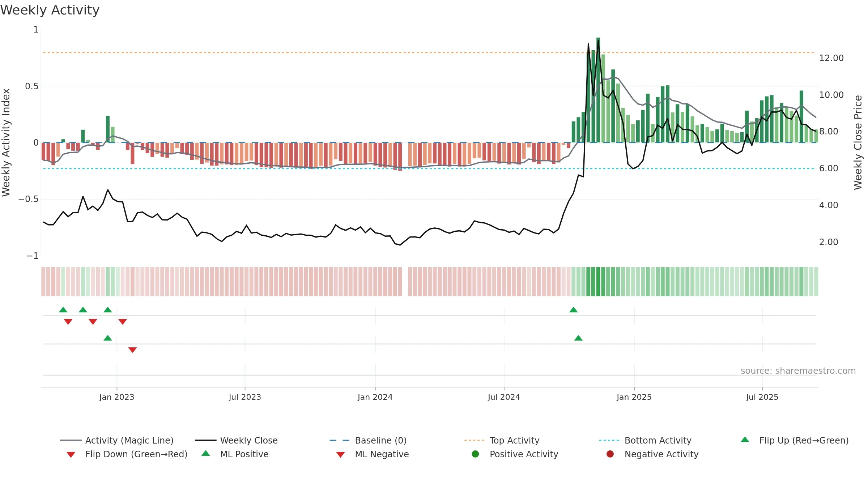Click the Negative Activity red circle icon
The width and height of the screenshot is (868, 488).
610,454
